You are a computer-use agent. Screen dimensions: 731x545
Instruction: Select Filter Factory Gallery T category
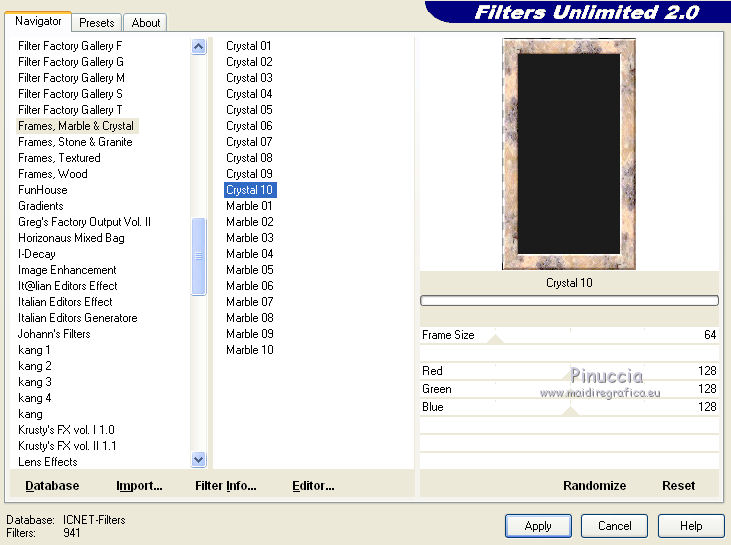(x=70, y=110)
